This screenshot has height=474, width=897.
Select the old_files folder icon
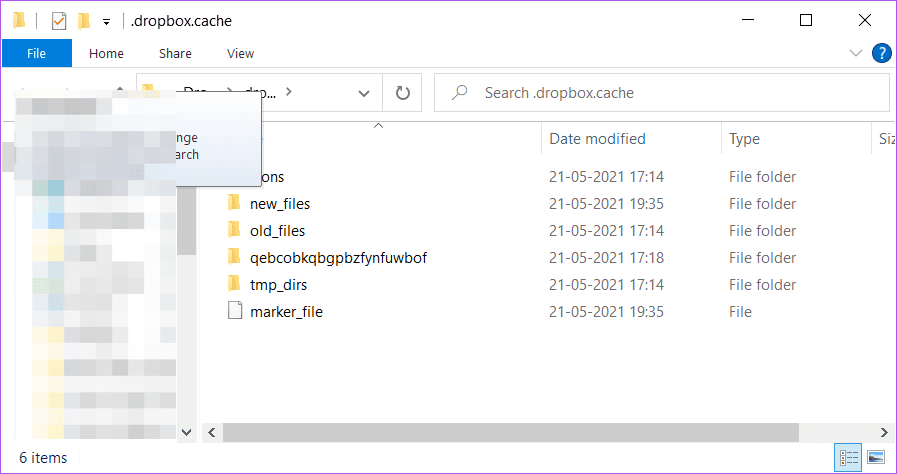tap(234, 230)
